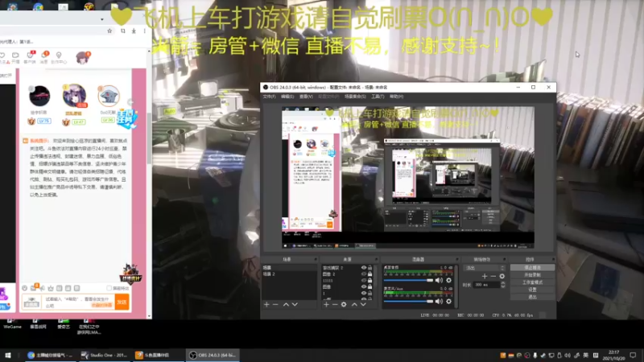Expand the viewer ranking side arrow
This screenshot has width=644, height=362.
[x=130, y=102]
